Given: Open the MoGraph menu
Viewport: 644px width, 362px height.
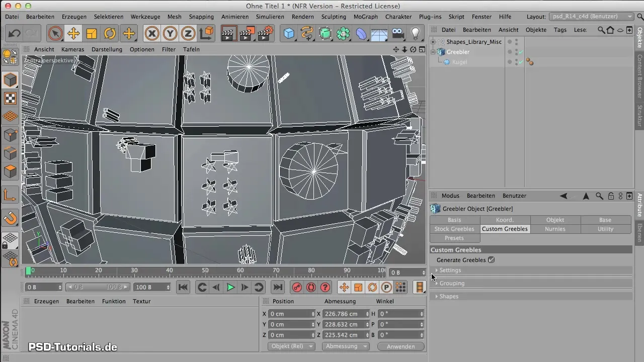Looking at the screenshot, I should point(366,17).
